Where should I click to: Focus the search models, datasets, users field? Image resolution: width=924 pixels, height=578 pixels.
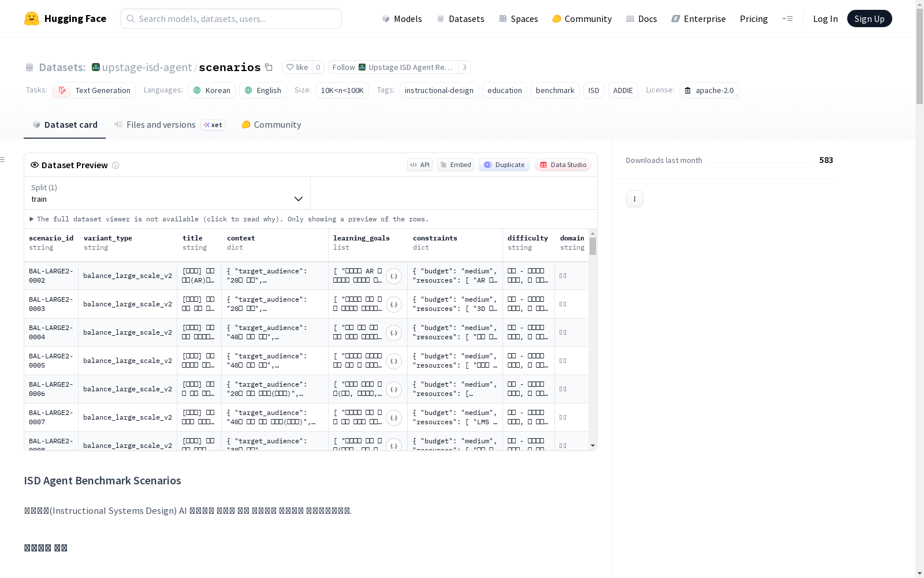(231, 18)
